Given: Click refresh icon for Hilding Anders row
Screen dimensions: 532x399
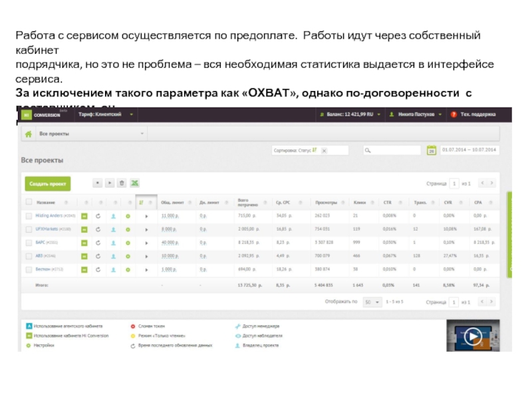Looking at the screenshot, I should (x=98, y=215).
